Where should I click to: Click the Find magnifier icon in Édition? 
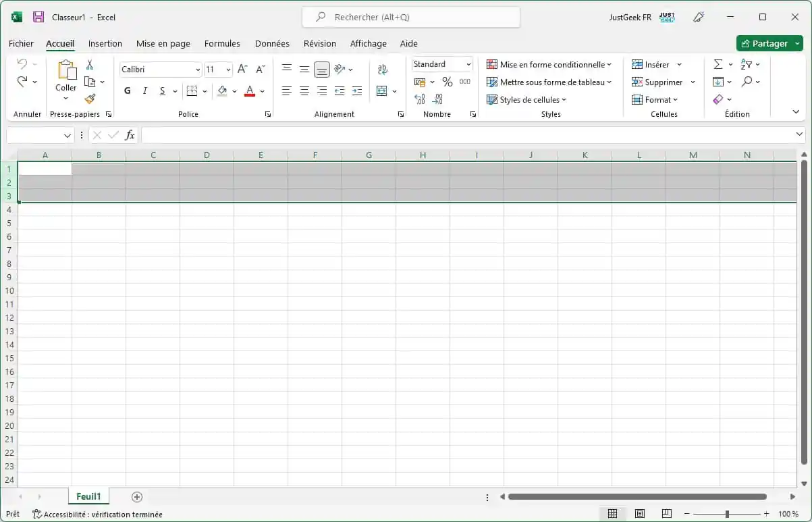click(747, 82)
